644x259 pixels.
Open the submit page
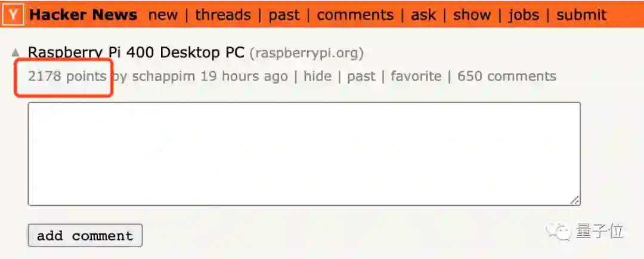[581, 15]
